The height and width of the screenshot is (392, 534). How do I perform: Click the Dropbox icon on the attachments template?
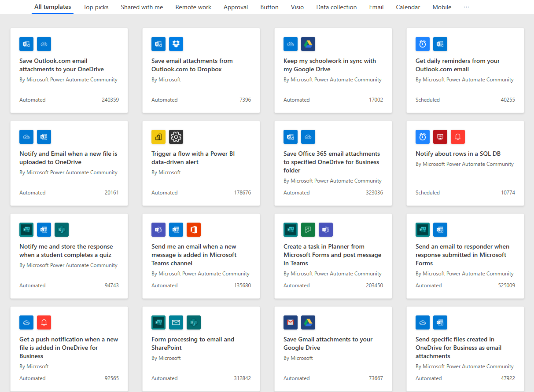click(x=176, y=44)
